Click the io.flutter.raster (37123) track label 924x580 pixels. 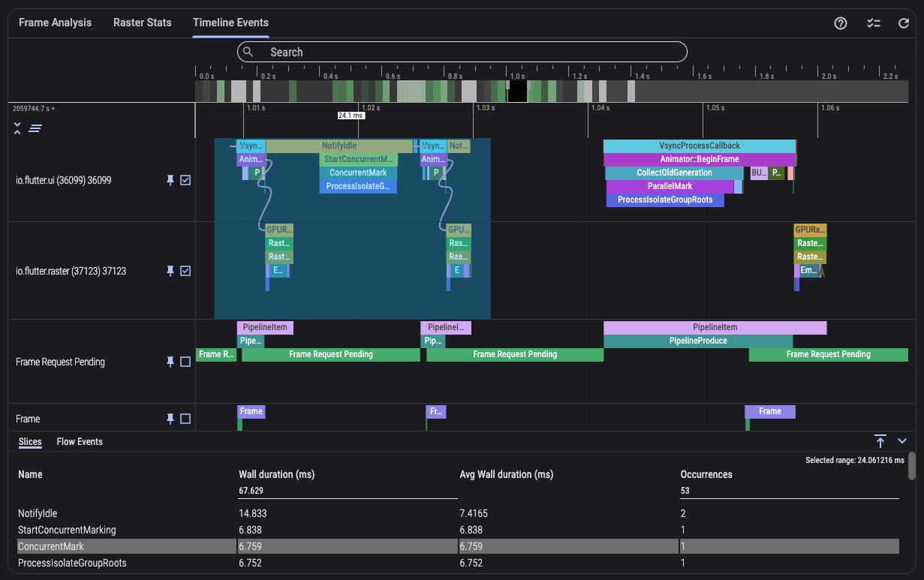(71, 271)
